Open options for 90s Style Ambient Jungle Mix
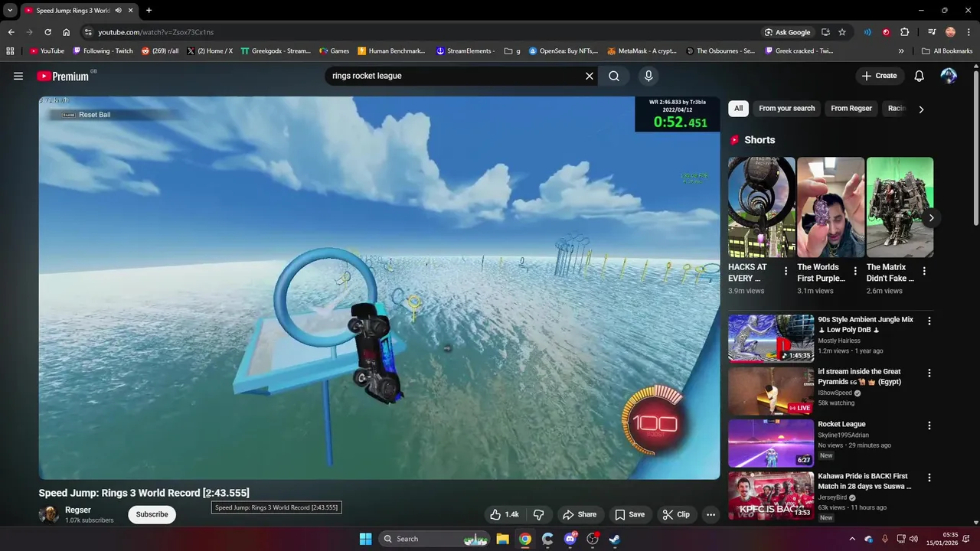980x551 pixels. (x=929, y=321)
